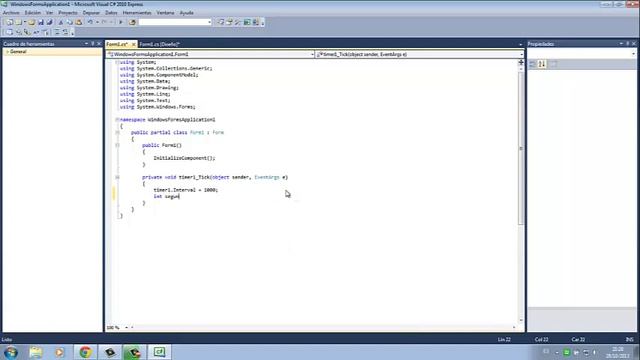Click the Display Object Member List icon

[9, 32]
